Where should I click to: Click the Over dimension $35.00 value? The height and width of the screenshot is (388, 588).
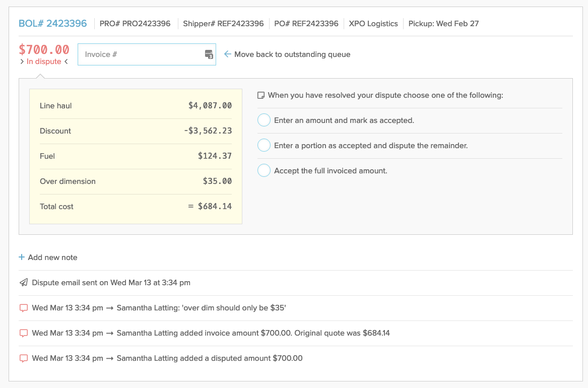coord(218,181)
